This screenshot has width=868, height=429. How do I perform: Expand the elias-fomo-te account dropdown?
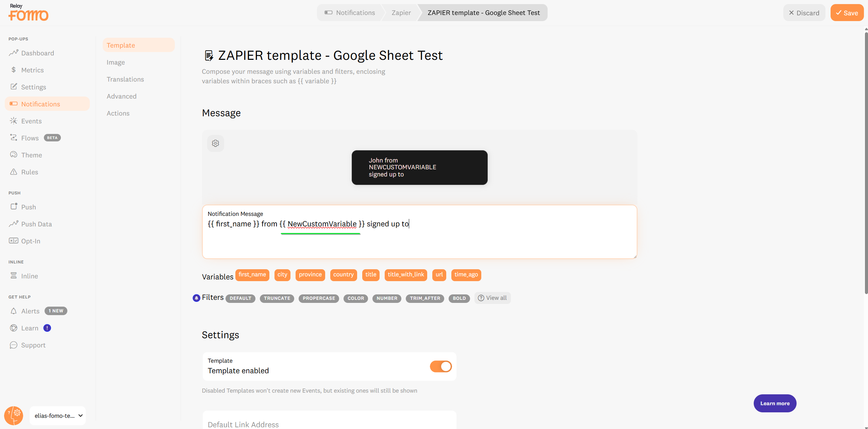click(x=58, y=415)
